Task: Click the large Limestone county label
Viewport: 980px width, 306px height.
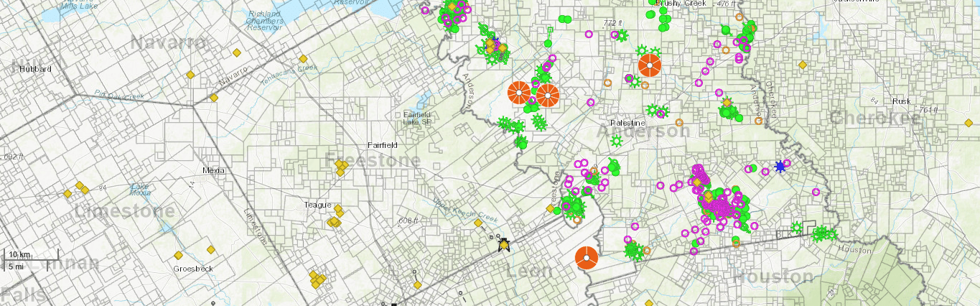Action: tap(125, 211)
